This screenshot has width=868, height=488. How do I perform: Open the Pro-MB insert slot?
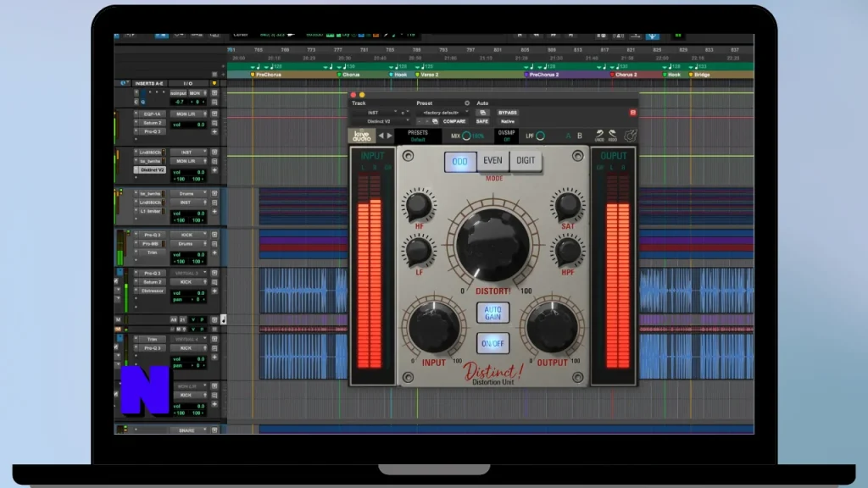tap(151, 243)
